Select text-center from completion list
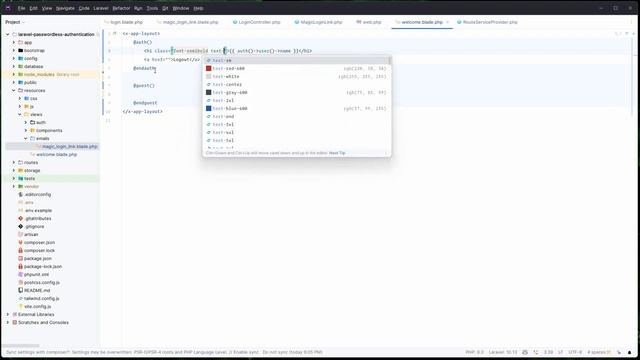The image size is (640, 360). [x=296, y=84]
